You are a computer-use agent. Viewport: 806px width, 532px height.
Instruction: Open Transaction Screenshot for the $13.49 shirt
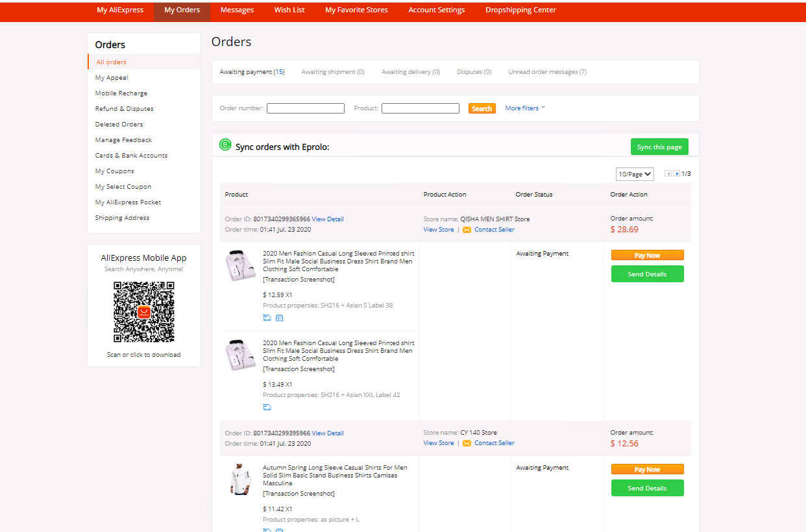pos(299,369)
